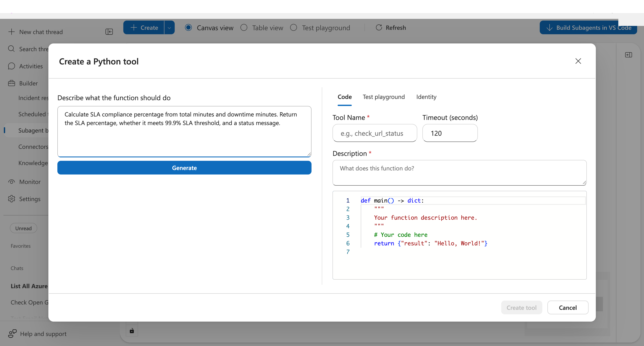Select Connectors sidebar item
Viewport: 644px width, 346px height.
tap(33, 147)
